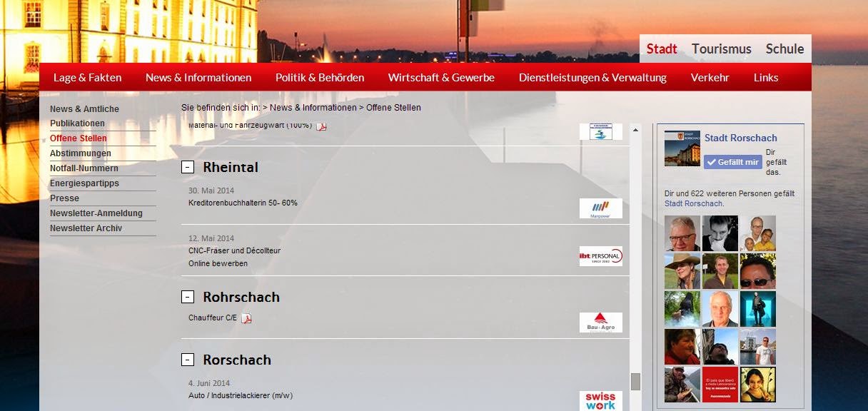Click the ibt Personal logo
This screenshot has height=411, width=868.
pos(600,256)
